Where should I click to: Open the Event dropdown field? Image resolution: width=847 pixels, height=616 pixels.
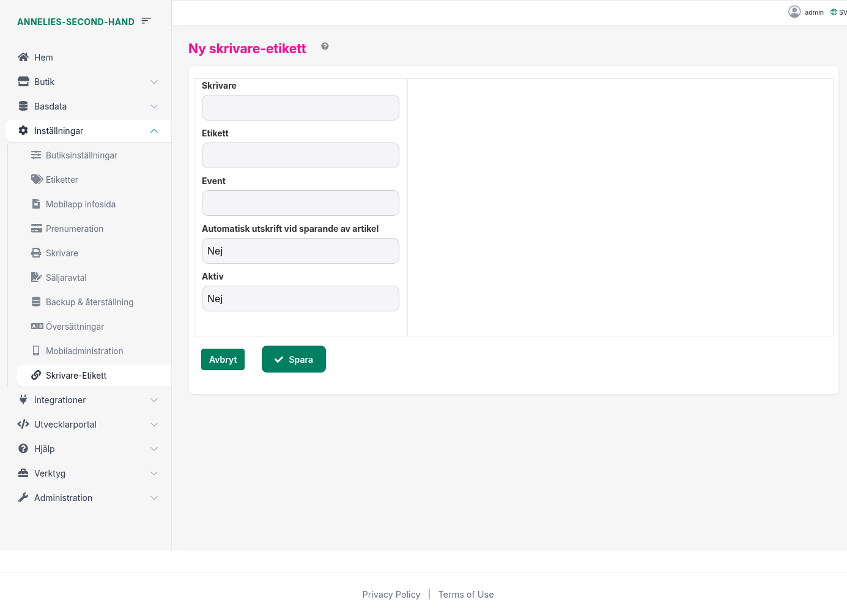300,203
